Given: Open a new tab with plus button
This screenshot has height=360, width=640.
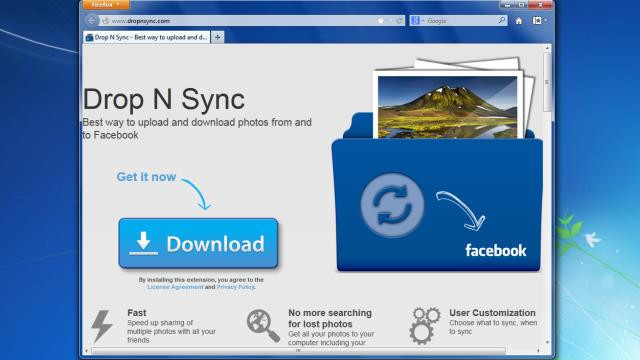Looking at the screenshot, I should pos(218,37).
